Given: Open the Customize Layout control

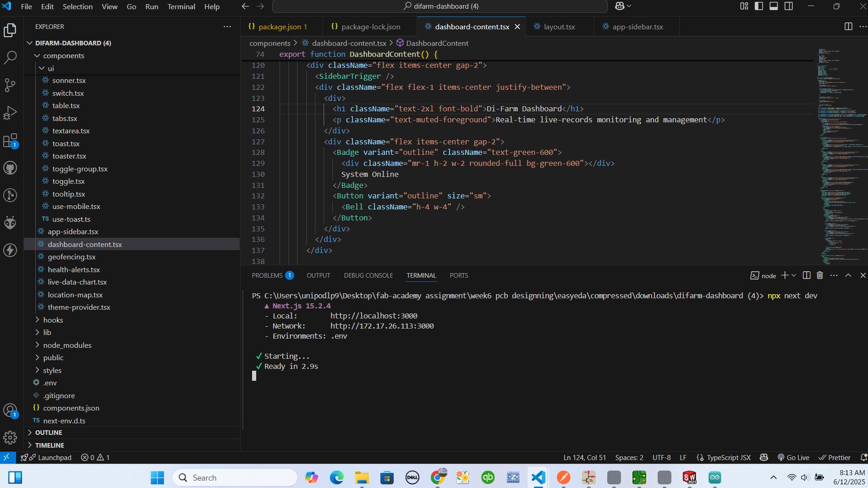Looking at the screenshot, I should [x=744, y=6].
